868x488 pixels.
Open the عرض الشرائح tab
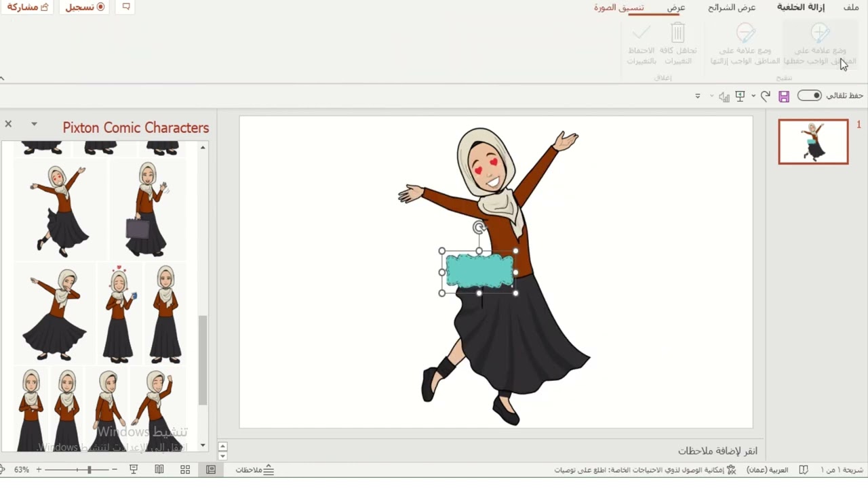point(732,7)
